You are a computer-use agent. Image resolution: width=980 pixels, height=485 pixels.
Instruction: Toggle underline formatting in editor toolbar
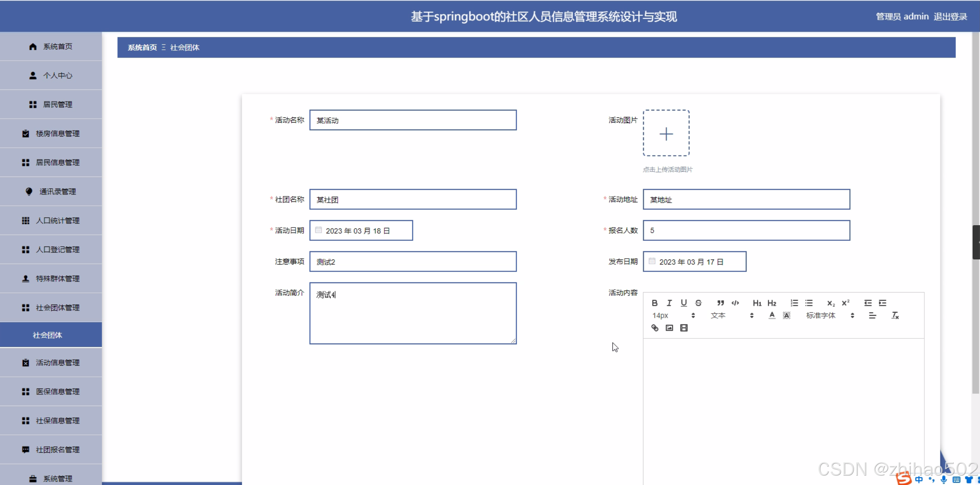coord(684,303)
